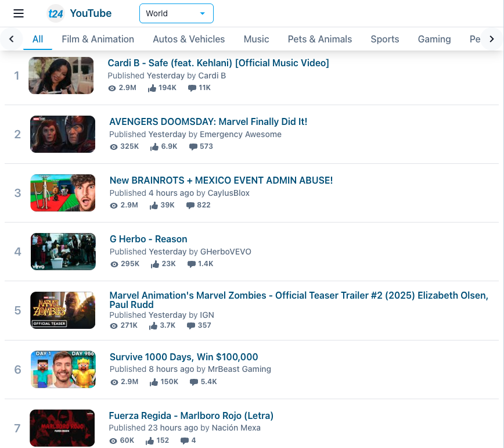The width and height of the screenshot is (504, 448).
Task: Select the All tab
Action: click(38, 40)
